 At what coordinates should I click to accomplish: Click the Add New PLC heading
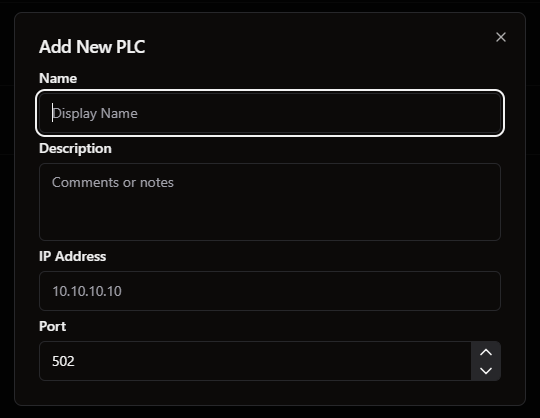92,46
